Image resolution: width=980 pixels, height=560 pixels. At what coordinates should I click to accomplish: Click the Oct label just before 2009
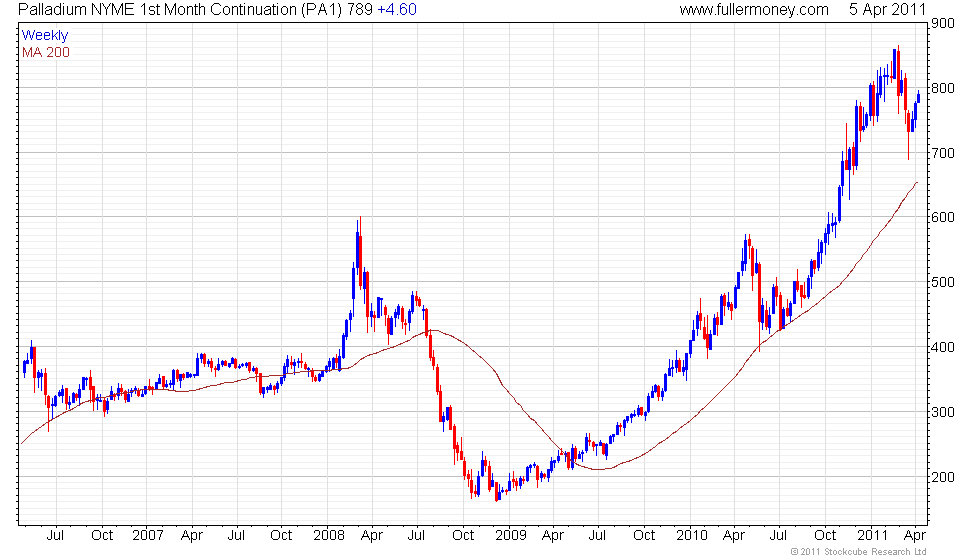pyautogui.click(x=463, y=536)
